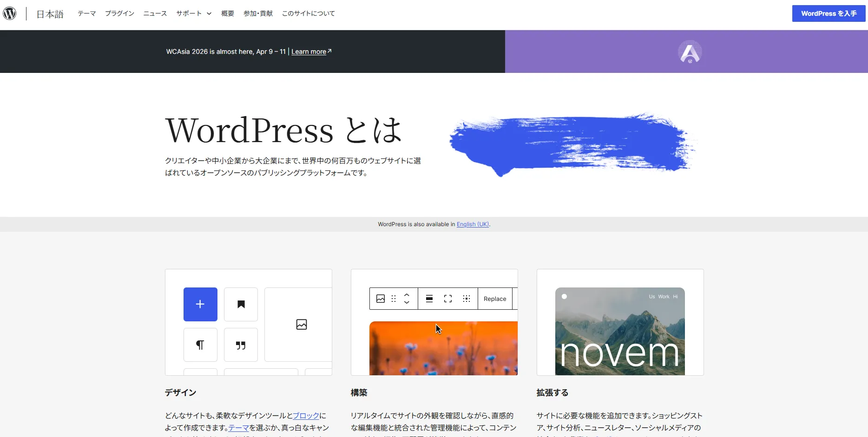The height and width of the screenshot is (437, 868).
Task: Click the Replace button in the block toolbar
Action: [x=494, y=299]
